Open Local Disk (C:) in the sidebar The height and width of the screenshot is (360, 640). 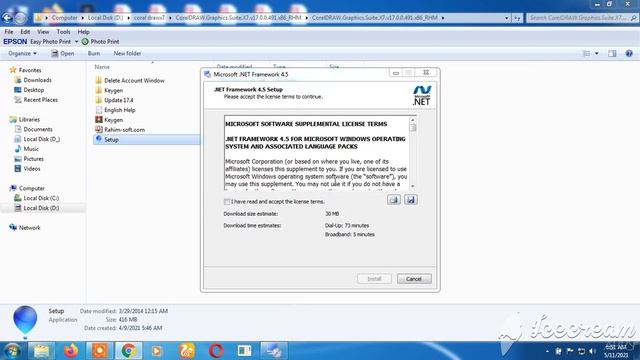tap(41, 198)
